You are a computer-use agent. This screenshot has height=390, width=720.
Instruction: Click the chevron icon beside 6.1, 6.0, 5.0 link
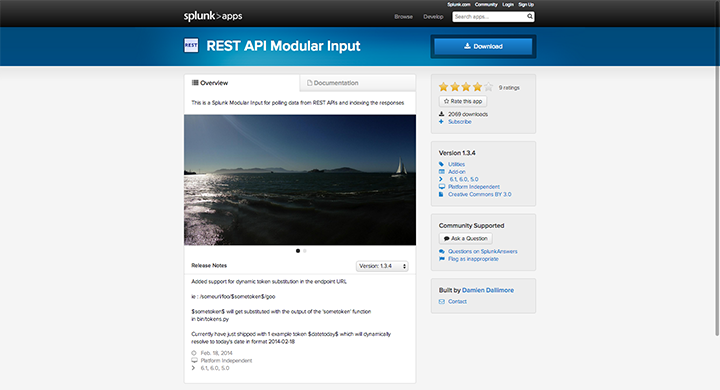click(x=441, y=179)
